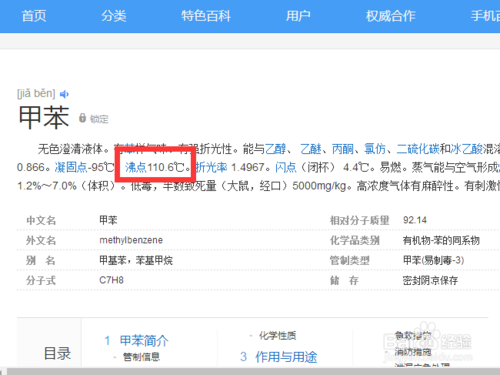This screenshot has width=500, height=375.
Task: Open the 分类 navigation menu
Action: pos(114,16)
